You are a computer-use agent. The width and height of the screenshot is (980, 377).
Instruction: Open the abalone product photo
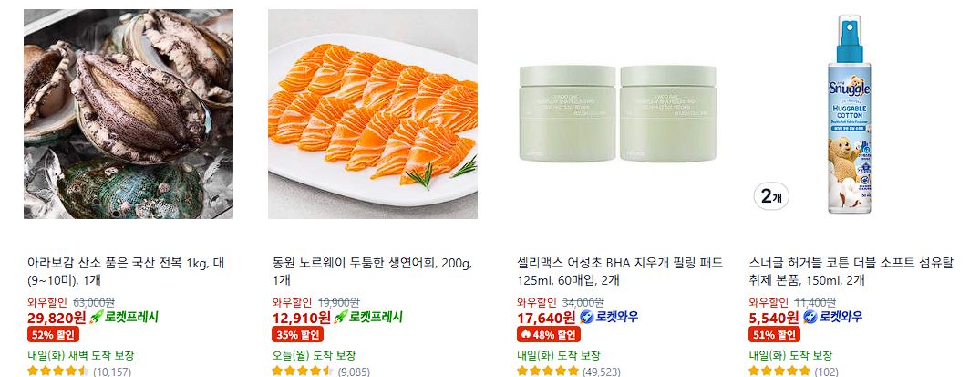click(129, 114)
